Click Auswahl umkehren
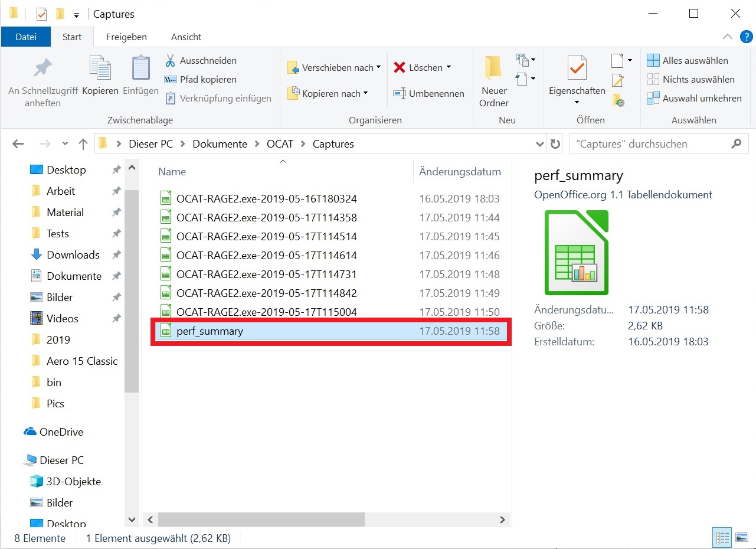The image size is (756, 549). click(694, 98)
